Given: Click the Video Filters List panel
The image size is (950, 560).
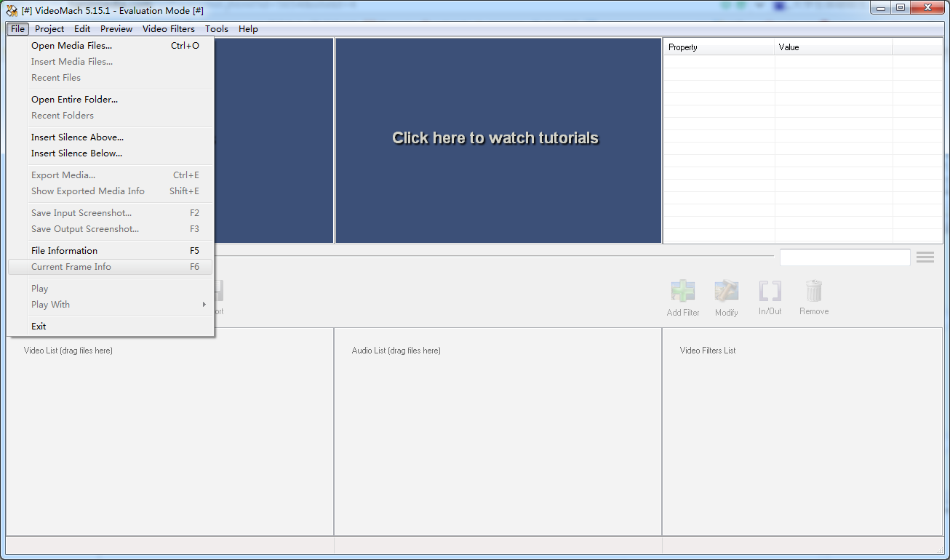Looking at the screenshot, I should click(802, 431).
